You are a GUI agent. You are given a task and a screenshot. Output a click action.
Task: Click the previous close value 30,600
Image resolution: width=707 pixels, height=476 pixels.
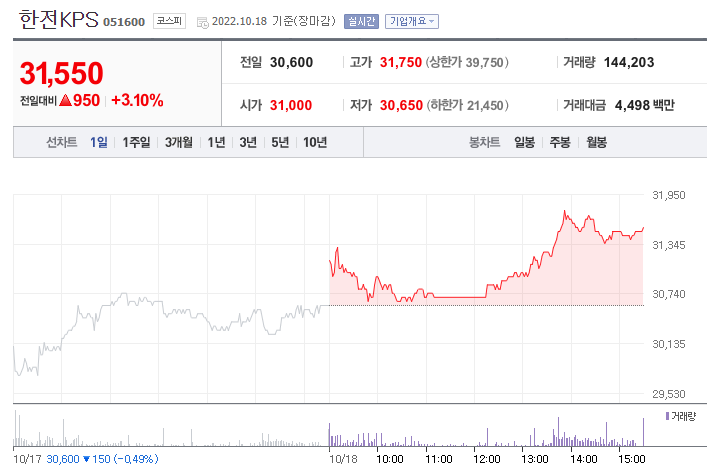291,62
